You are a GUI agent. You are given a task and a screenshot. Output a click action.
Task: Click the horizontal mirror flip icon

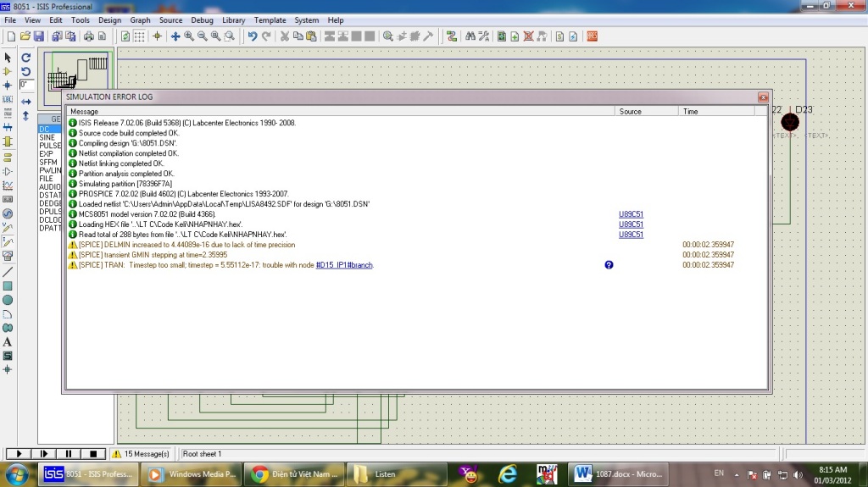pyautogui.click(x=26, y=102)
